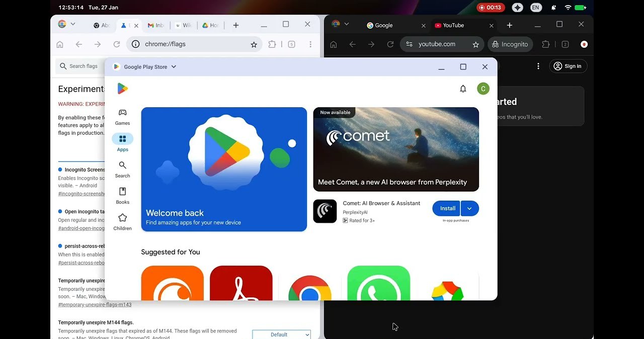Open the Games section of Play Store
The height and width of the screenshot is (339, 644).
click(x=122, y=117)
